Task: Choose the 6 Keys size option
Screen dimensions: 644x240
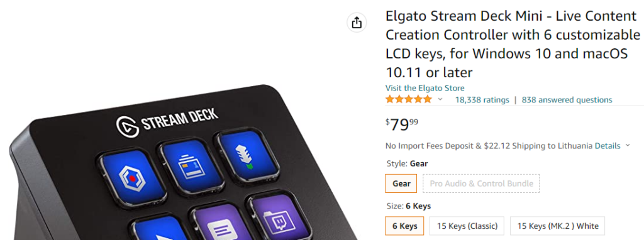Action: coord(404,226)
